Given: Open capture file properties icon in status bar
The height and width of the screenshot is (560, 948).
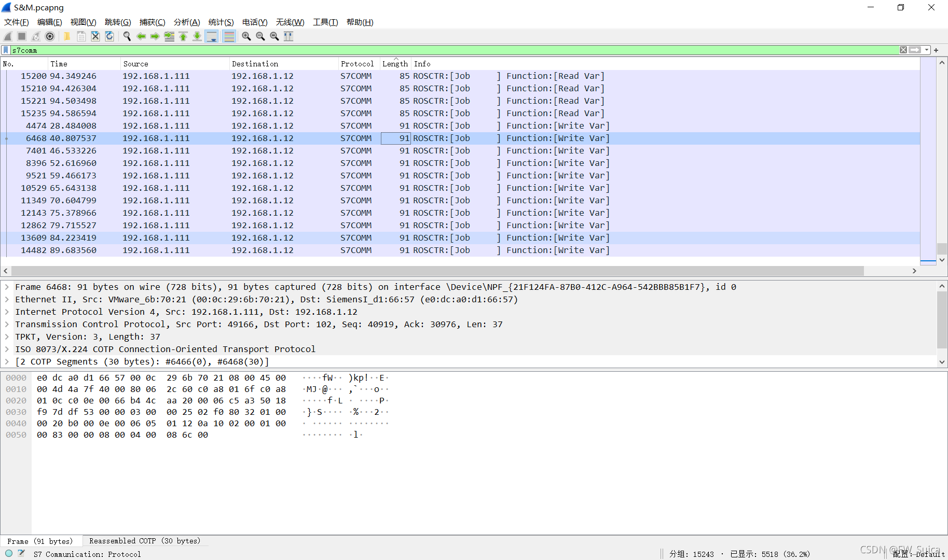Looking at the screenshot, I should tap(21, 554).
